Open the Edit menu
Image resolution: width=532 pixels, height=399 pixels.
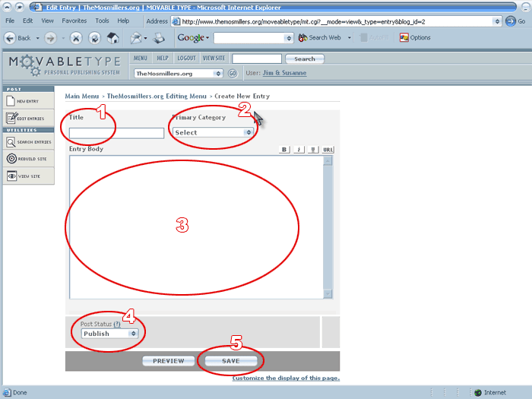(x=28, y=21)
